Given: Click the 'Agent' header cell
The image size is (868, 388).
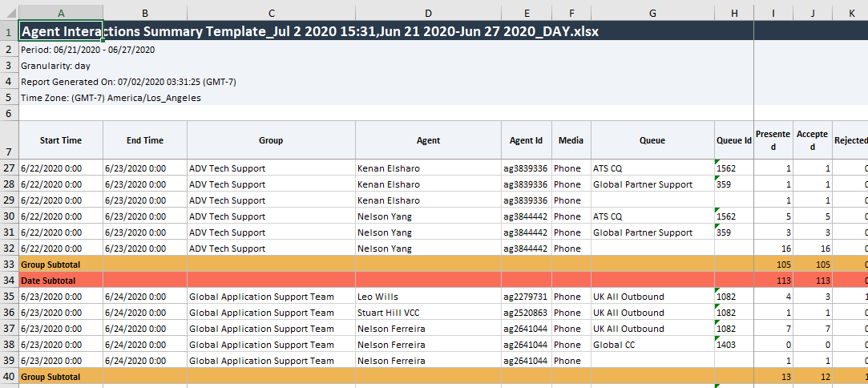Looking at the screenshot, I should [x=429, y=140].
